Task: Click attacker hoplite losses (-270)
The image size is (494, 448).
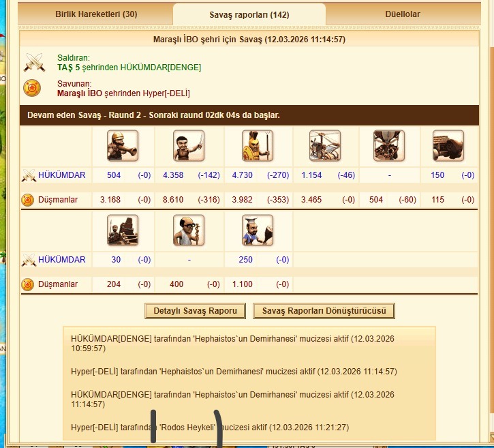Action: tap(278, 175)
